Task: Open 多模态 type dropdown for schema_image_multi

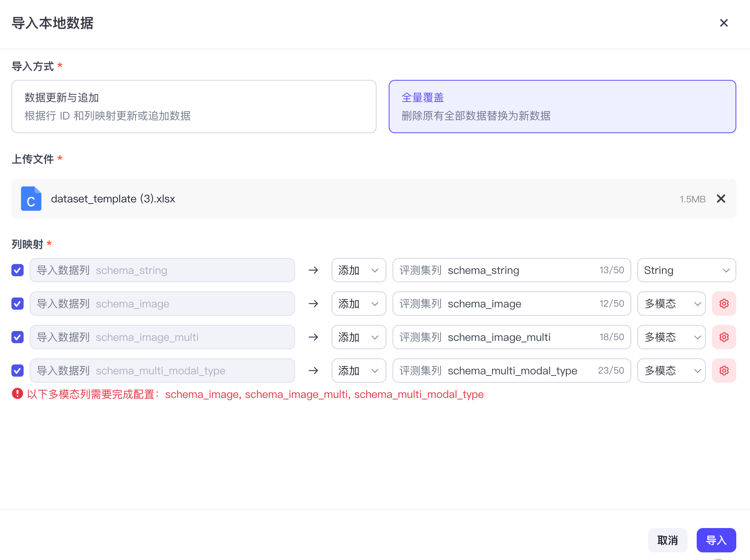Action: (x=671, y=337)
